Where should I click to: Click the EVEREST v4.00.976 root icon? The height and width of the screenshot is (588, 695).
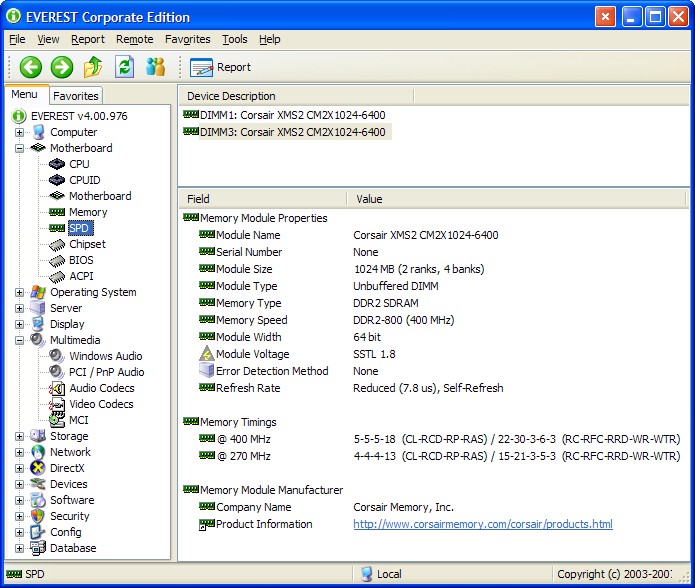19,116
